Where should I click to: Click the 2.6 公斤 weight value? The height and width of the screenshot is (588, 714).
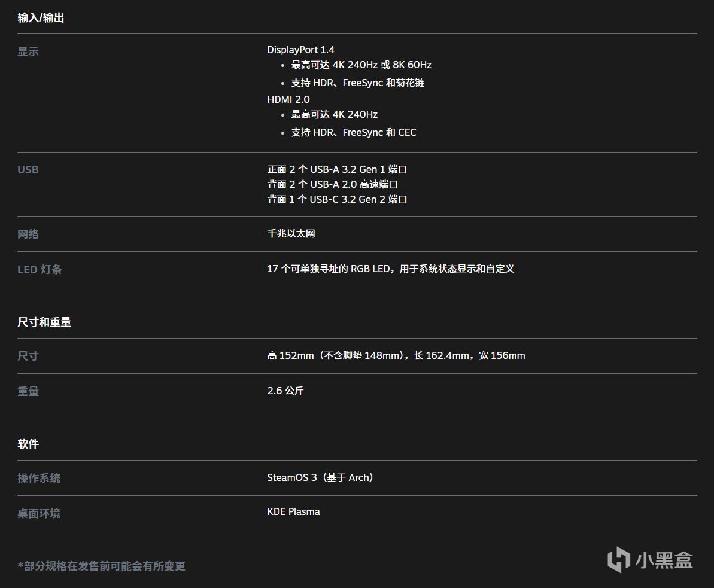click(285, 391)
